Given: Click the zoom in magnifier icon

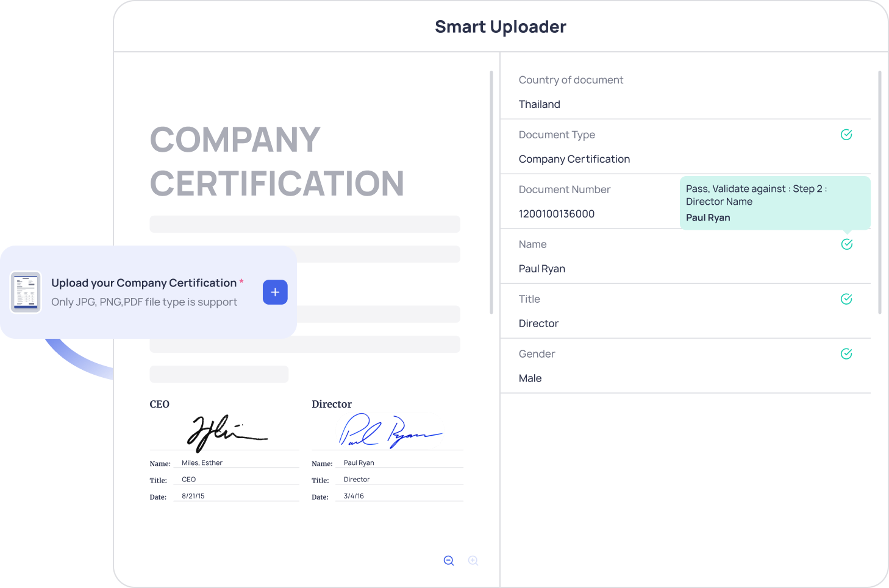Looking at the screenshot, I should pyautogui.click(x=473, y=561).
